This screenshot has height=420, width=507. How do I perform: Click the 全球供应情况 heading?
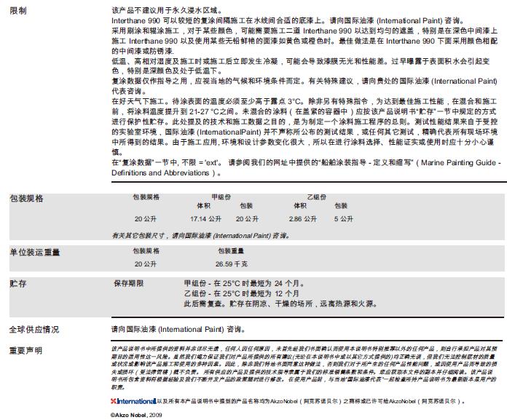coord(34,330)
